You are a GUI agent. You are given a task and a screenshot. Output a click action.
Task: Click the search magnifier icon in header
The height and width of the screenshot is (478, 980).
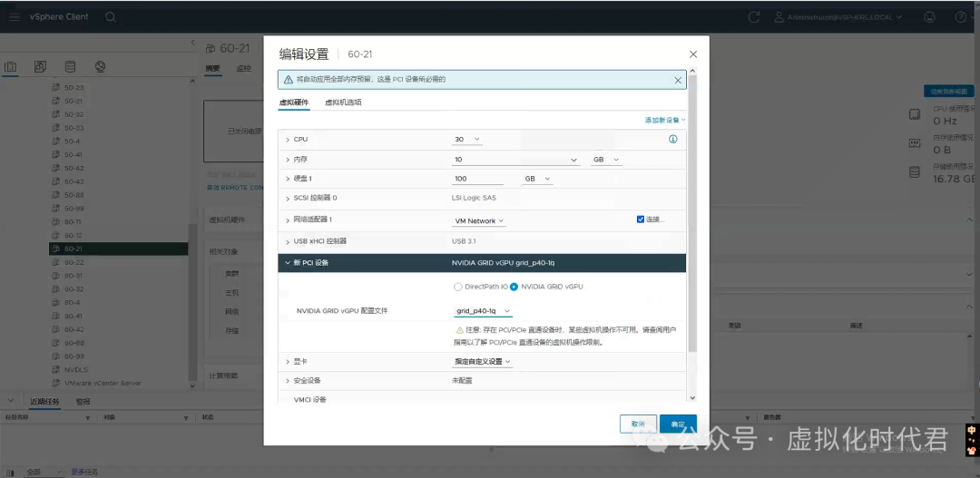coord(110,17)
